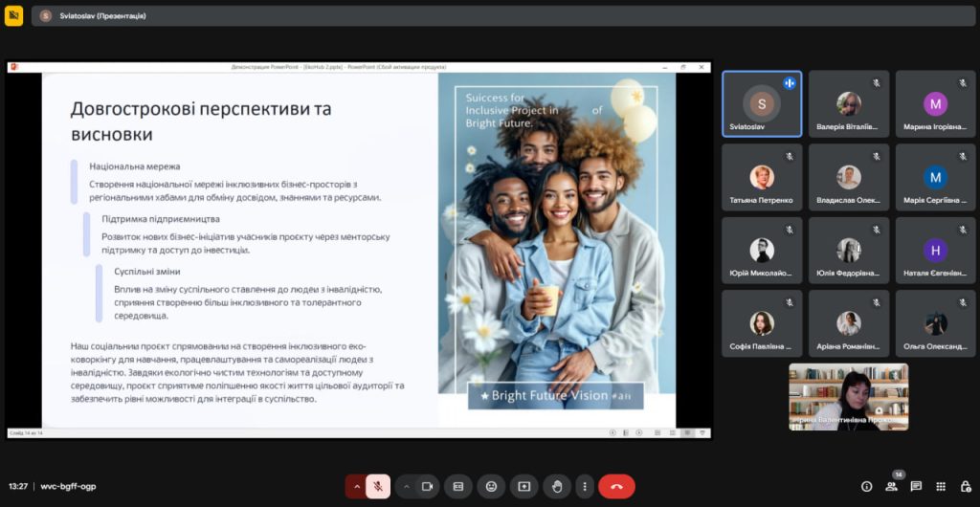Screen dimensions: 980x507
Task: Raise your hand
Action: coord(556,486)
